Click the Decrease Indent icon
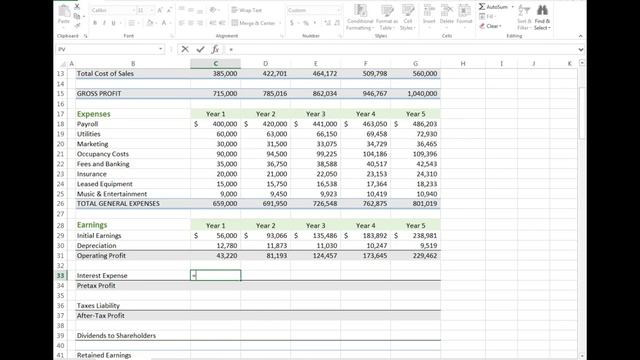The width and height of the screenshot is (640, 360). click(212, 23)
